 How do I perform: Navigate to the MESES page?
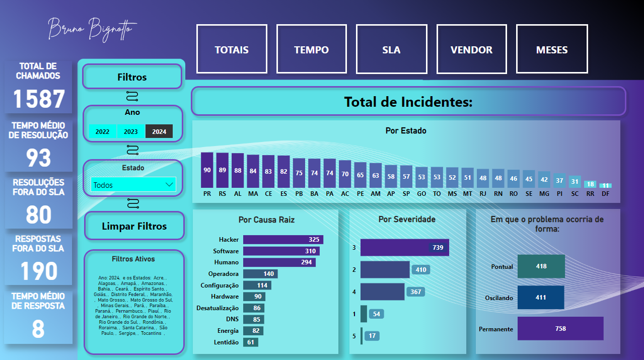point(552,49)
